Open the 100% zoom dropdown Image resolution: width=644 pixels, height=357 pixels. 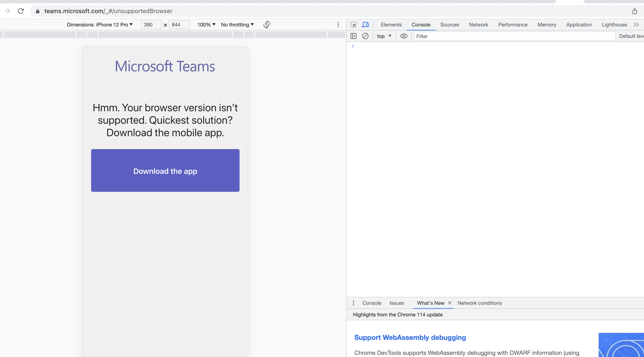[x=206, y=25]
